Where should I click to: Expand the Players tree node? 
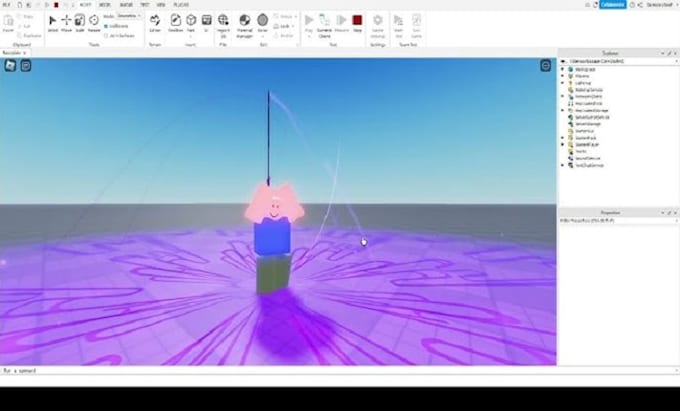[563, 76]
